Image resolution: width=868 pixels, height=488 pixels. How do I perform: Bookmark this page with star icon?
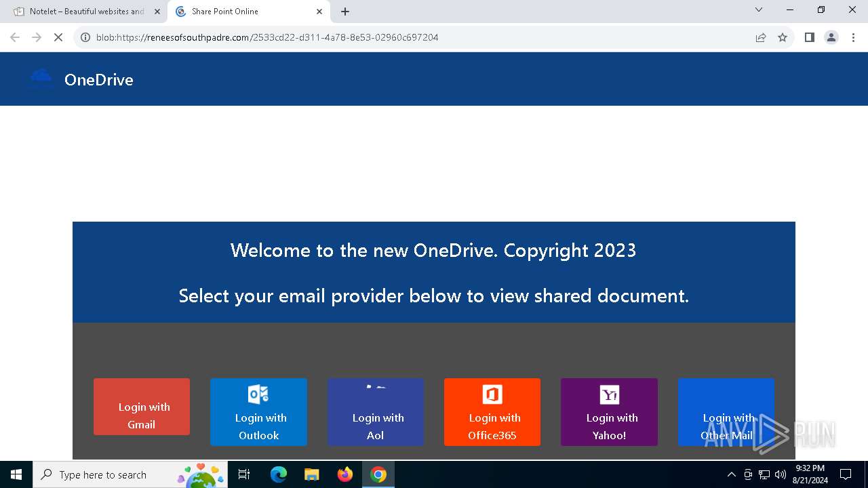pyautogui.click(x=783, y=37)
